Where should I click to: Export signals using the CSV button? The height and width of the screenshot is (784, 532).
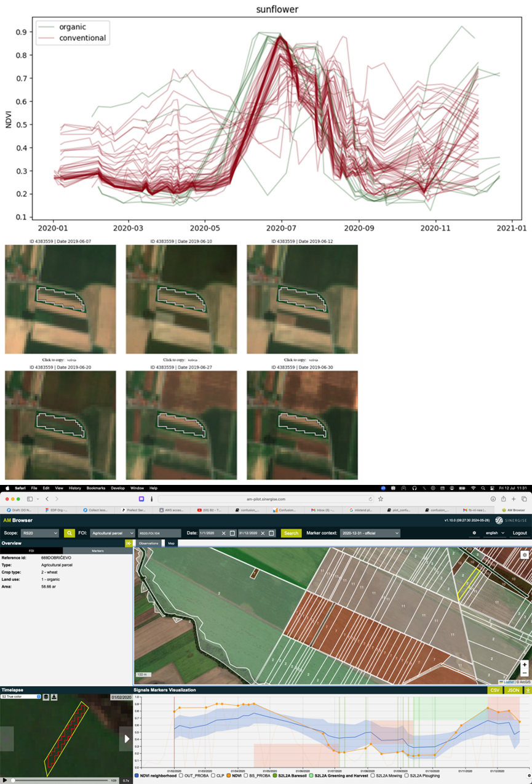point(495,690)
